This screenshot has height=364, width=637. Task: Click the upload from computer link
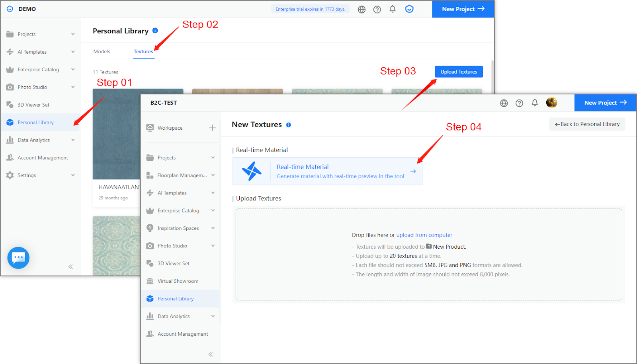pos(424,235)
